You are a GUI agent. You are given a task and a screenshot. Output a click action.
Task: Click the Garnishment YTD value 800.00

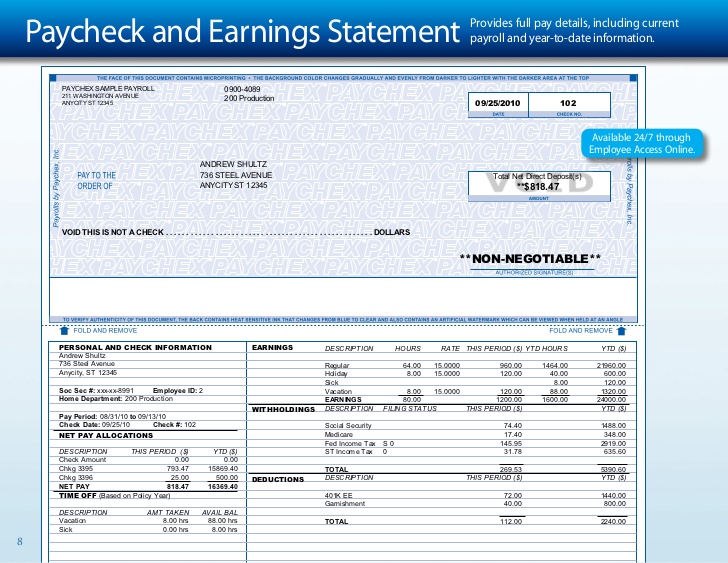click(615, 504)
